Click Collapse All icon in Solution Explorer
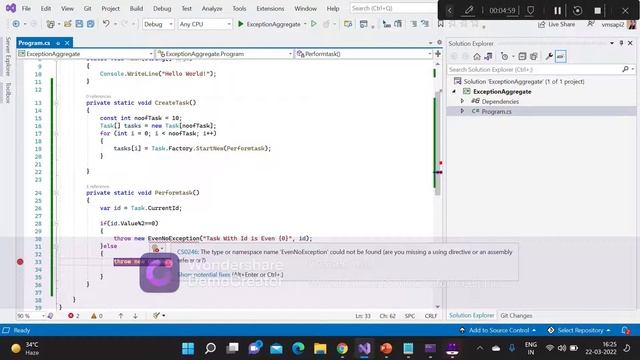640x360 pixels. tap(522, 56)
